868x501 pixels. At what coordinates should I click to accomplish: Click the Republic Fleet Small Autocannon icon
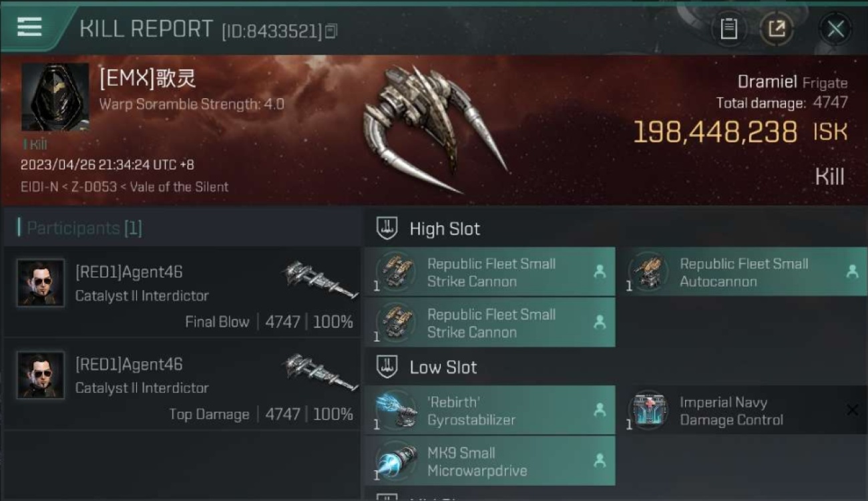point(648,272)
